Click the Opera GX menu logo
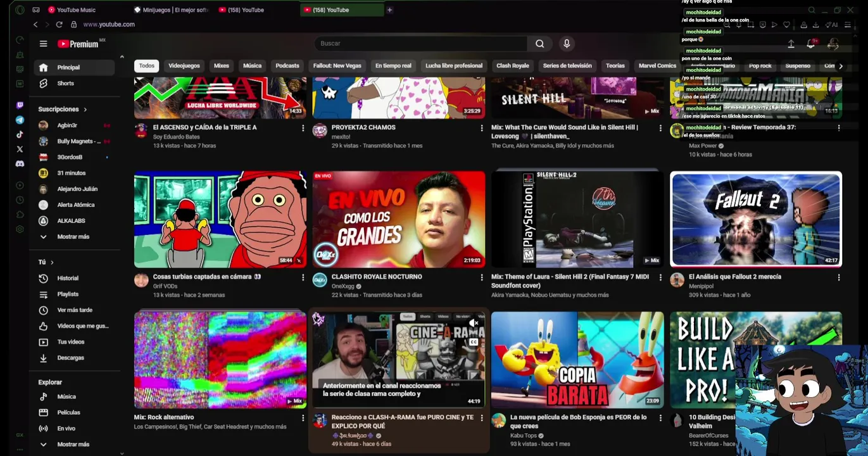This screenshot has height=456, width=868. [x=20, y=10]
